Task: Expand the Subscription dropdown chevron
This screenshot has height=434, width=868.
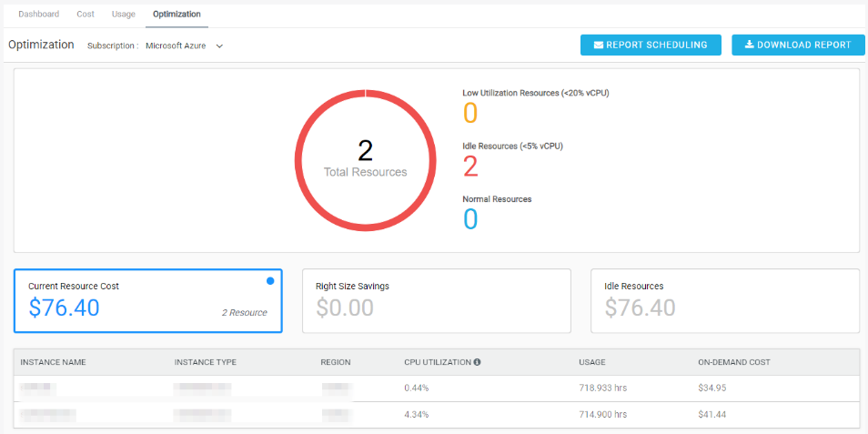Action: tap(220, 45)
